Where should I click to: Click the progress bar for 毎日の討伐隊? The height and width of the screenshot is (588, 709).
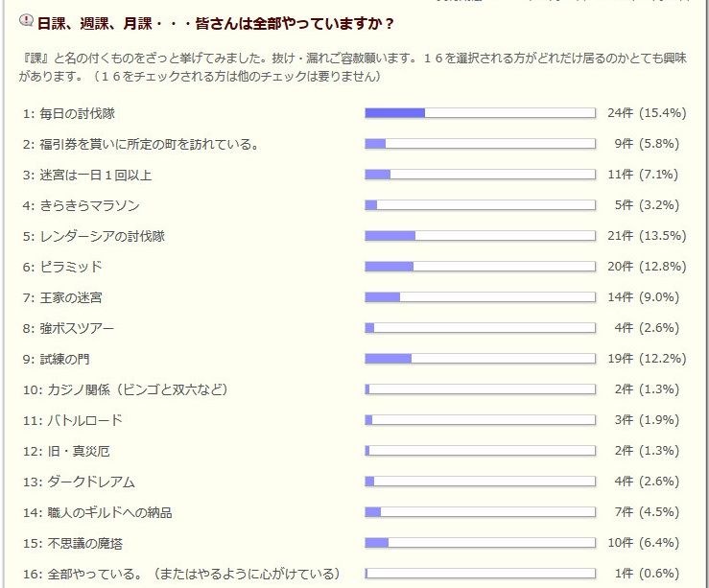pos(481,113)
